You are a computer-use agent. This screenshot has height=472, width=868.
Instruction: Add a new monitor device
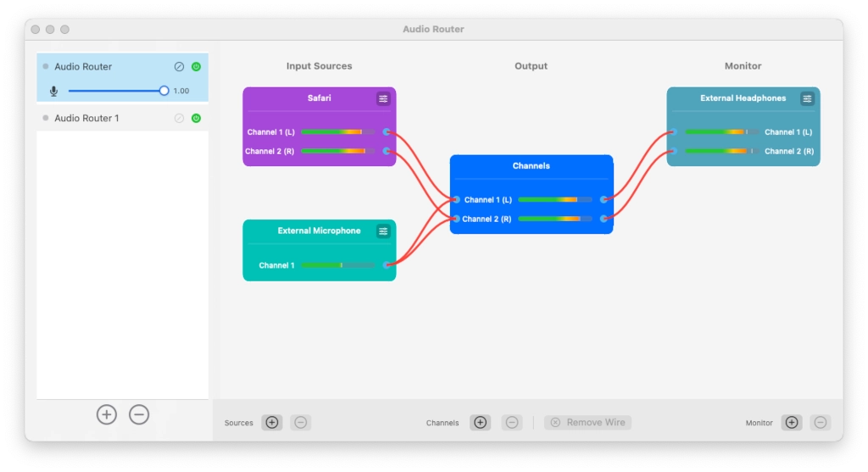pos(792,423)
